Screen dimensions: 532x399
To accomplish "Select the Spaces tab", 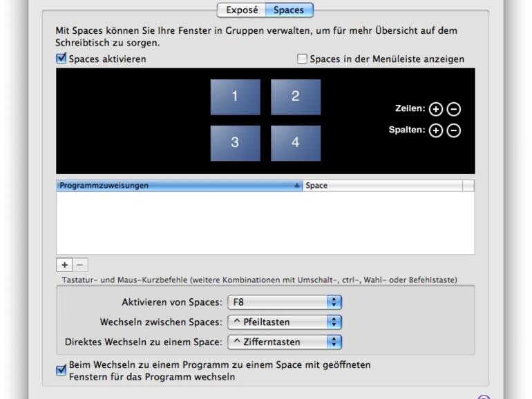I will pos(289,10).
